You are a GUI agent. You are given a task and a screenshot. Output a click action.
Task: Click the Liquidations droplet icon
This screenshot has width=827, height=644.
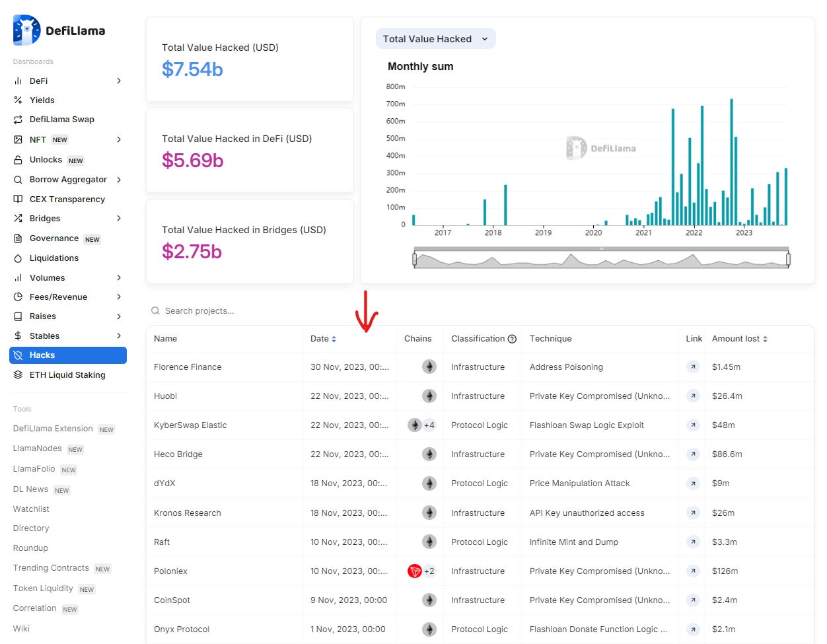click(x=18, y=258)
